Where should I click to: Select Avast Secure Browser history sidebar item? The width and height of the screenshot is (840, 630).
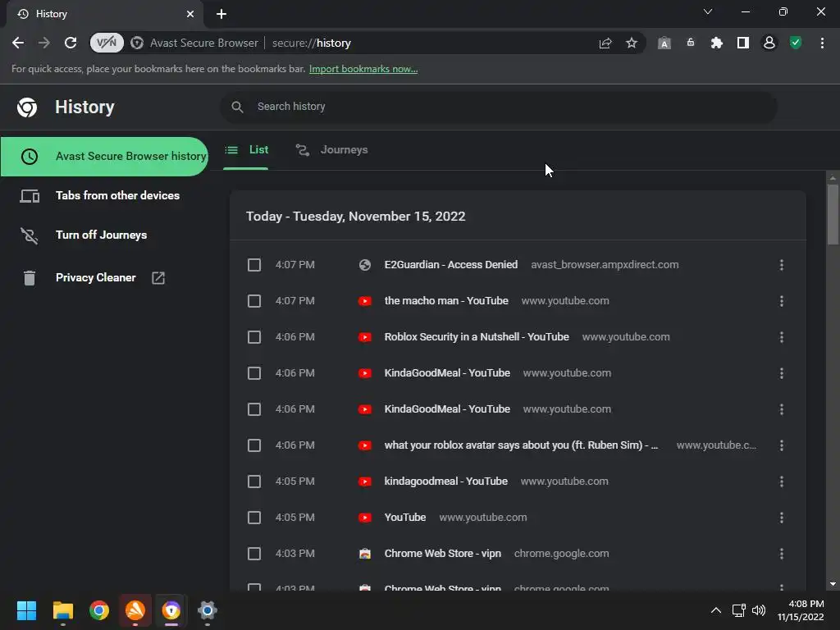pyautogui.click(x=104, y=157)
